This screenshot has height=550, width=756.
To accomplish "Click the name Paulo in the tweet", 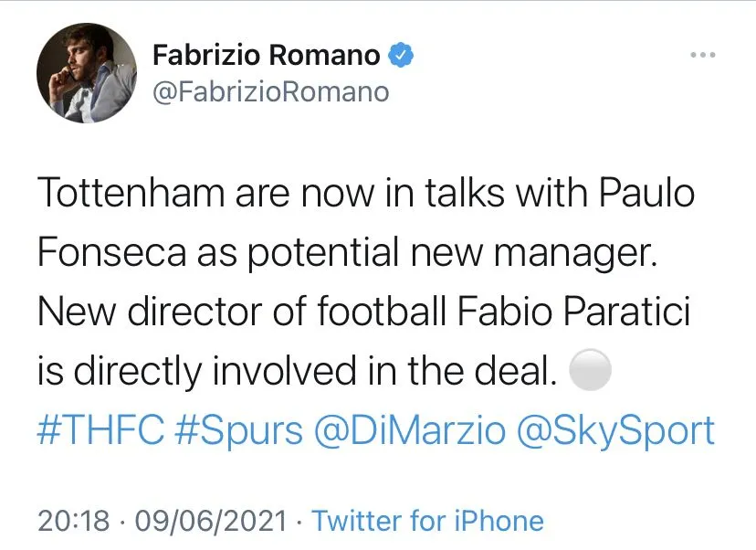I will click(x=648, y=195).
